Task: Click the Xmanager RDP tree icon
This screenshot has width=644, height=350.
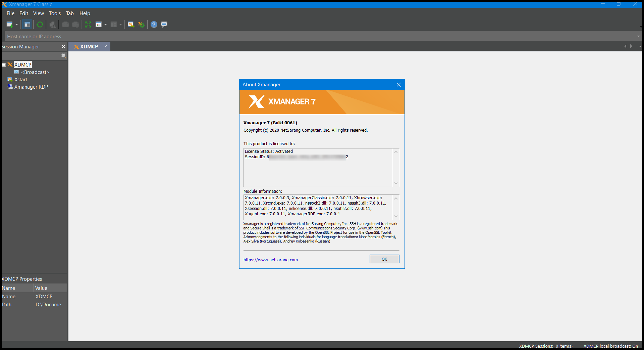Action: [x=10, y=87]
